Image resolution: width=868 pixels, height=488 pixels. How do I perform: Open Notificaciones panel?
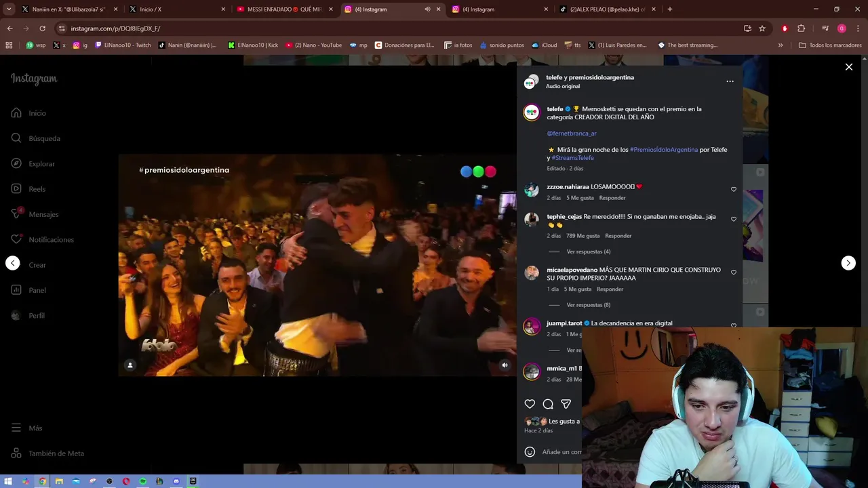pyautogui.click(x=42, y=240)
